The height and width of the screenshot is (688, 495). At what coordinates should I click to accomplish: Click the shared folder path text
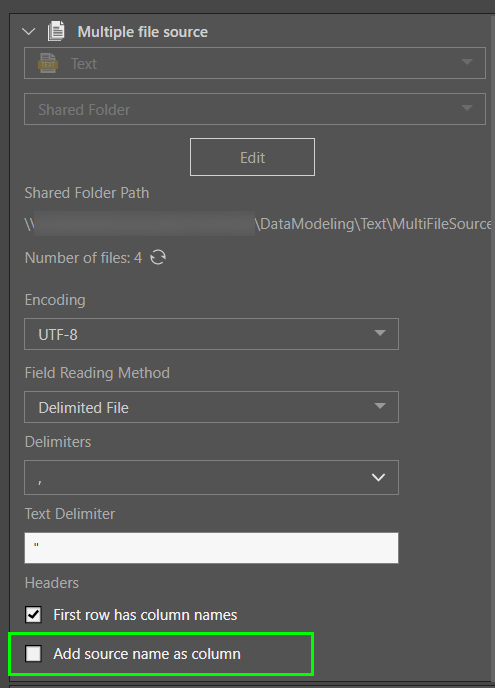(258, 224)
